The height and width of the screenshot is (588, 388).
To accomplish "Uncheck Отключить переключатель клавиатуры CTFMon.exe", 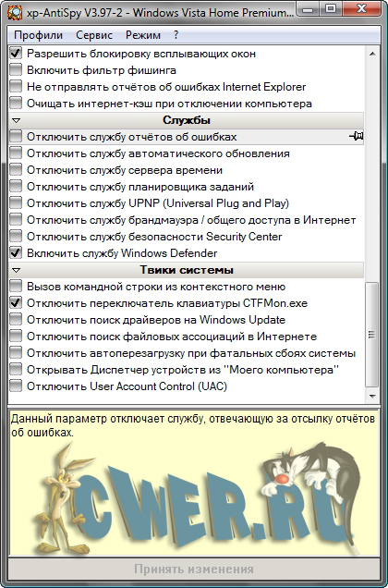I will click(x=16, y=302).
